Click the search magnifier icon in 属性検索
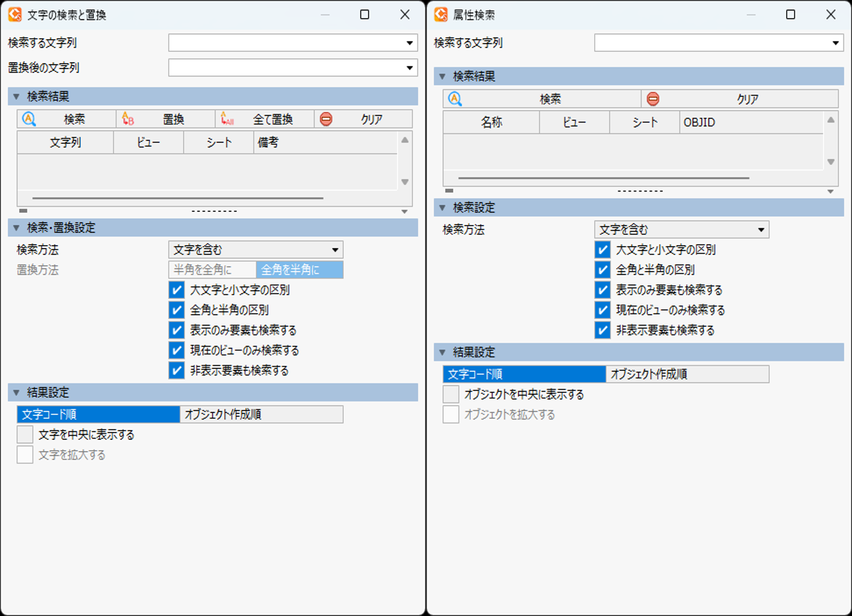This screenshot has height=616, width=852. click(455, 99)
